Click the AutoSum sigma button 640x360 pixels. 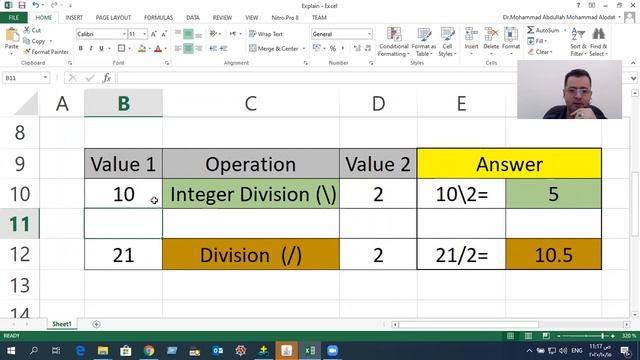(x=543, y=30)
